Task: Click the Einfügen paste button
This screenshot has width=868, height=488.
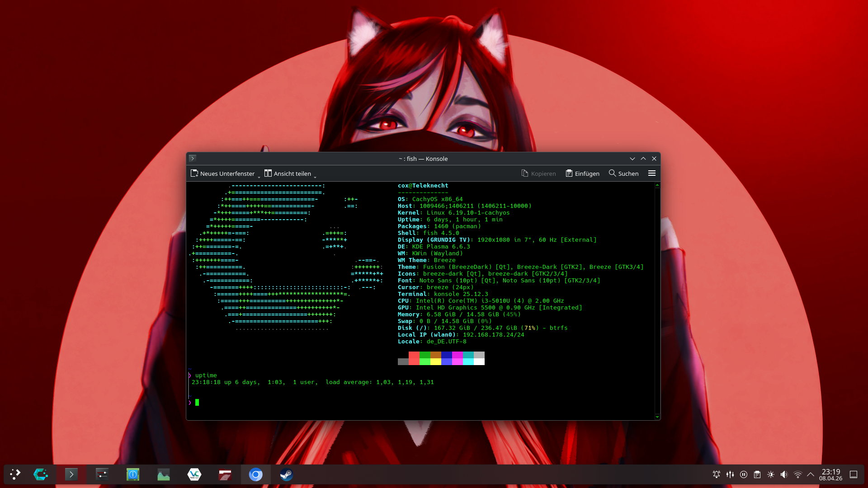Action: tap(582, 174)
